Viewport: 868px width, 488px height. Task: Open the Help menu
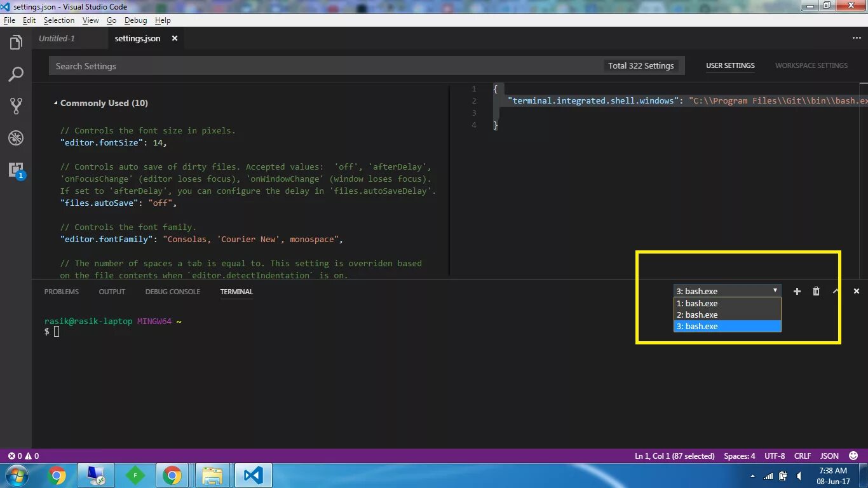[163, 20]
